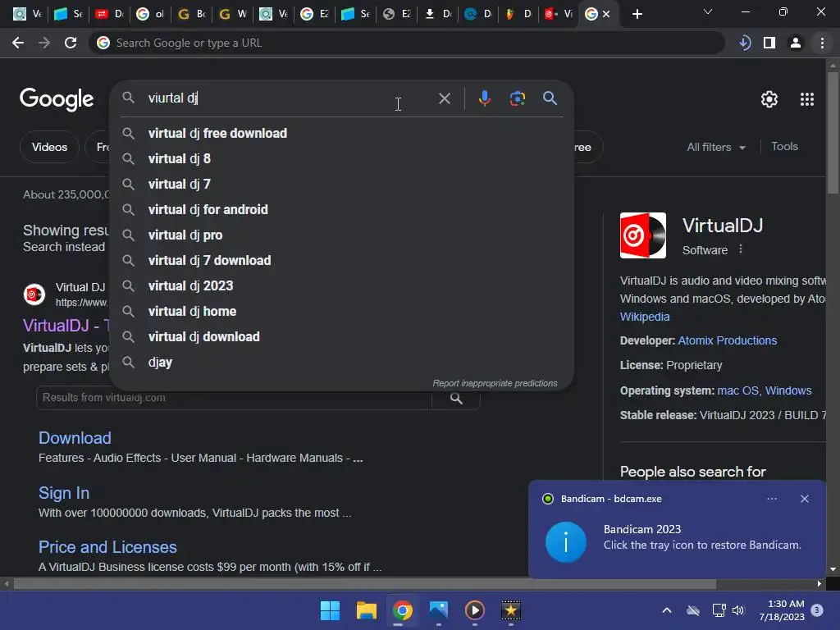This screenshot has height=630, width=840.
Task: Reload the current page
Action: [71, 43]
